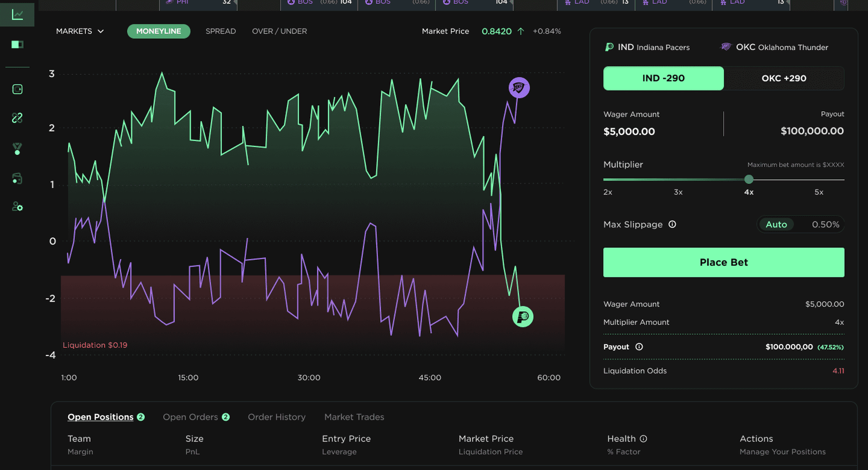Click the wallet-with-coin icon above user settings
The height and width of the screenshot is (470, 868).
(17, 178)
